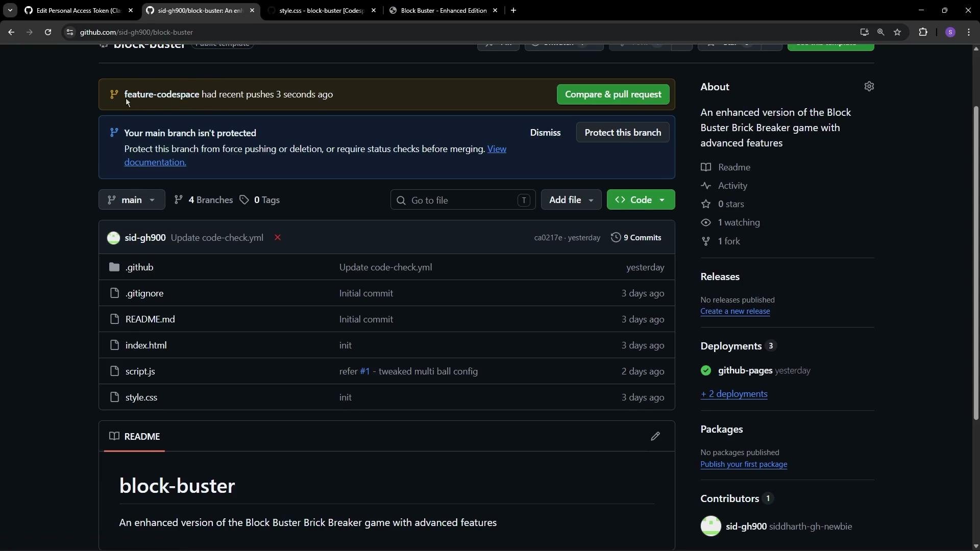
Task: Open the Chrome three-dot menu
Action: click(x=969, y=32)
